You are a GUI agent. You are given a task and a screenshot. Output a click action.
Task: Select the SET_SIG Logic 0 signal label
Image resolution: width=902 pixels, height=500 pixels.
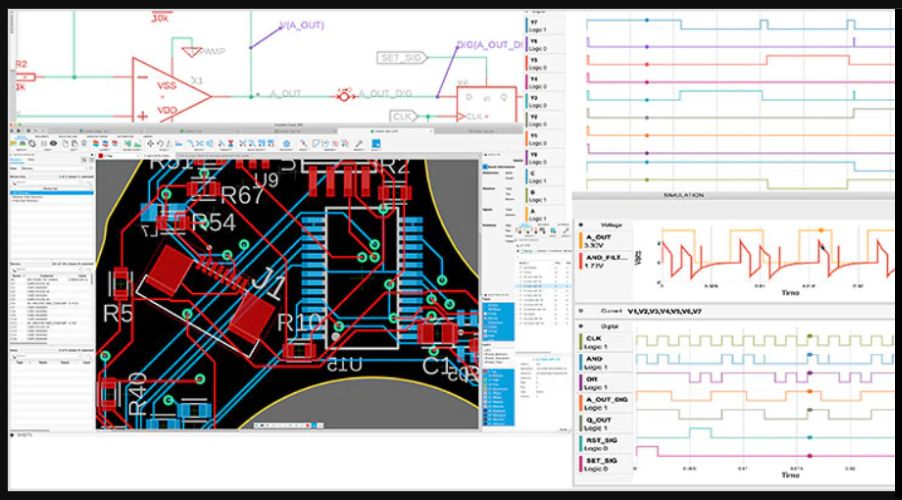(601, 464)
